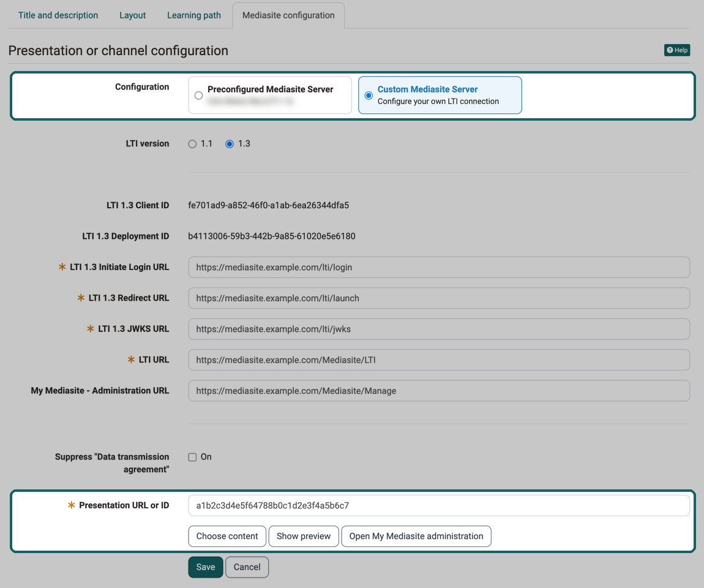The width and height of the screenshot is (704, 588).
Task: Focus the LTI 1.3 Redirect URL field
Action: click(x=439, y=298)
